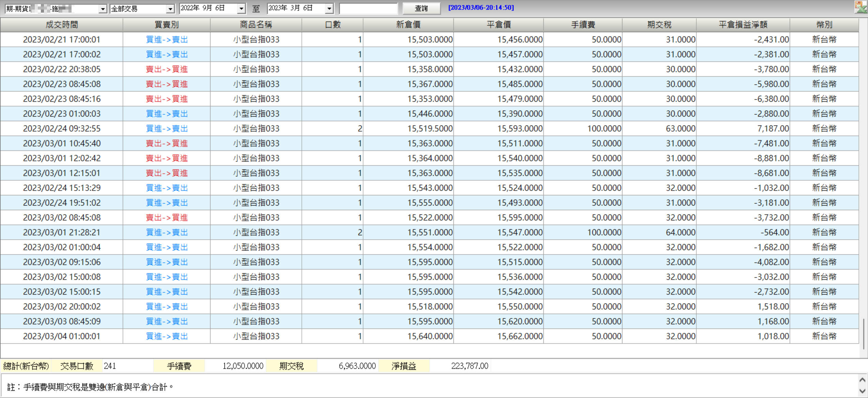Click the table's vertical scrollbar thumb
The height and width of the screenshot is (398, 868).
click(x=864, y=334)
